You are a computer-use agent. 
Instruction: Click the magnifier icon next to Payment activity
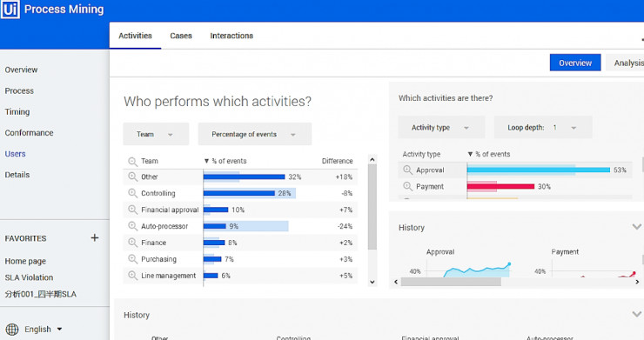click(407, 186)
